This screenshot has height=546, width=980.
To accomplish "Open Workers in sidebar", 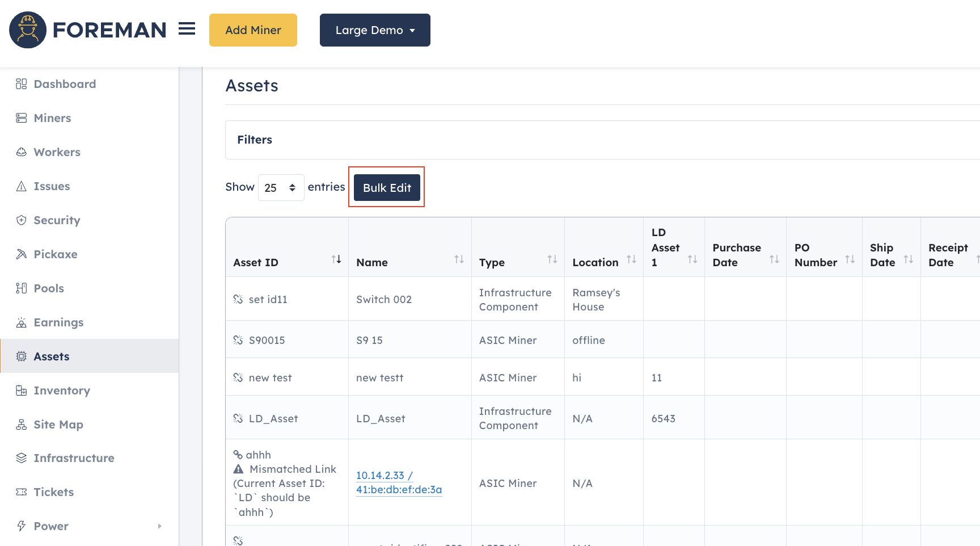I will [x=57, y=152].
